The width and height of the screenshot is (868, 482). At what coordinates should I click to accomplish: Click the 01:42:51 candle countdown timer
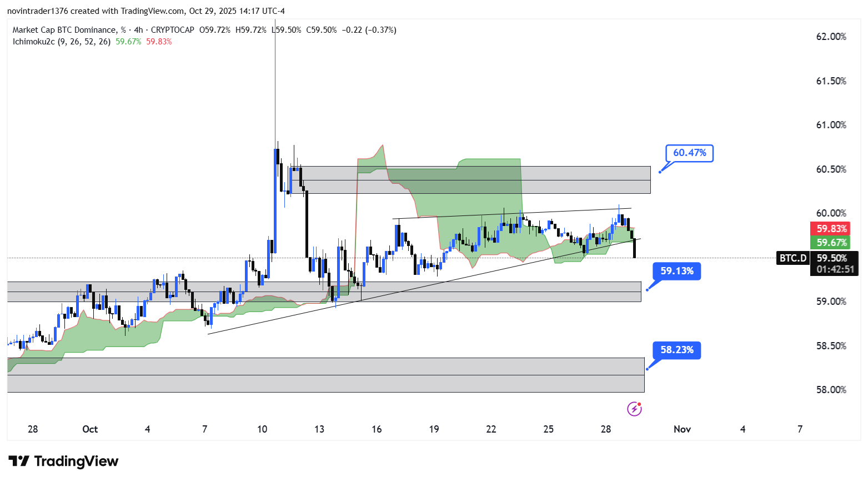pyautogui.click(x=835, y=270)
